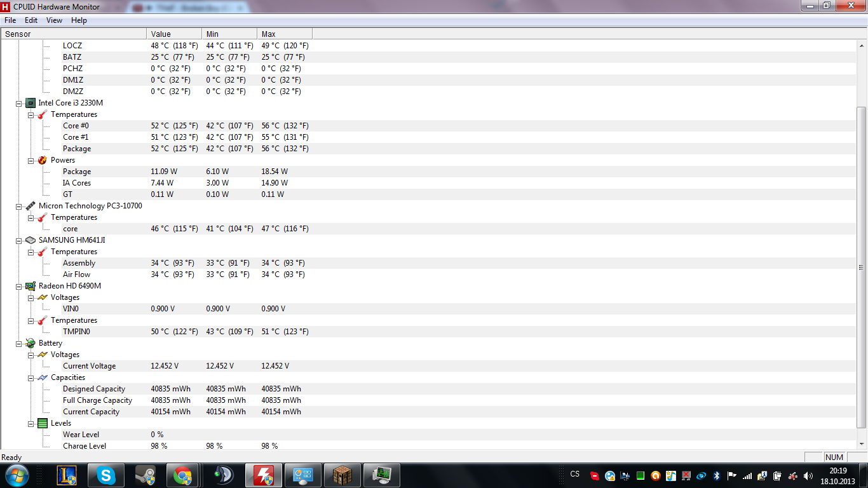Collapse the Levels branch
The image size is (868, 488).
31,423
